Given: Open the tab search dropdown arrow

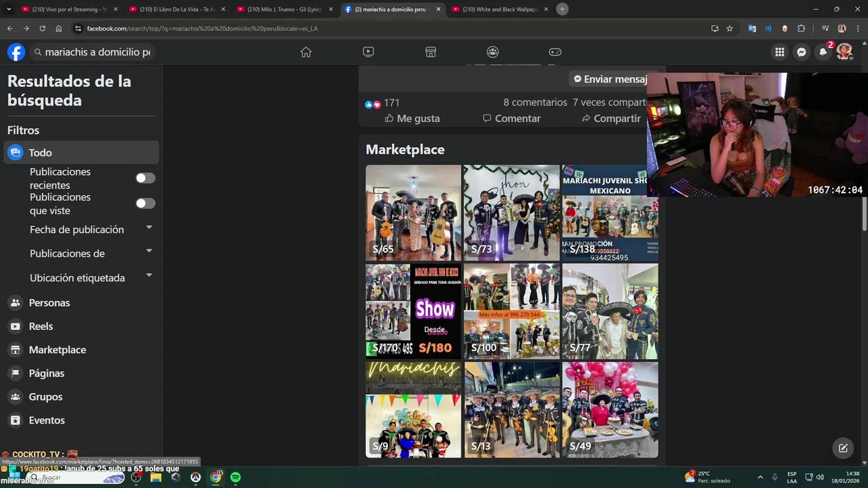Looking at the screenshot, I should [9, 9].
